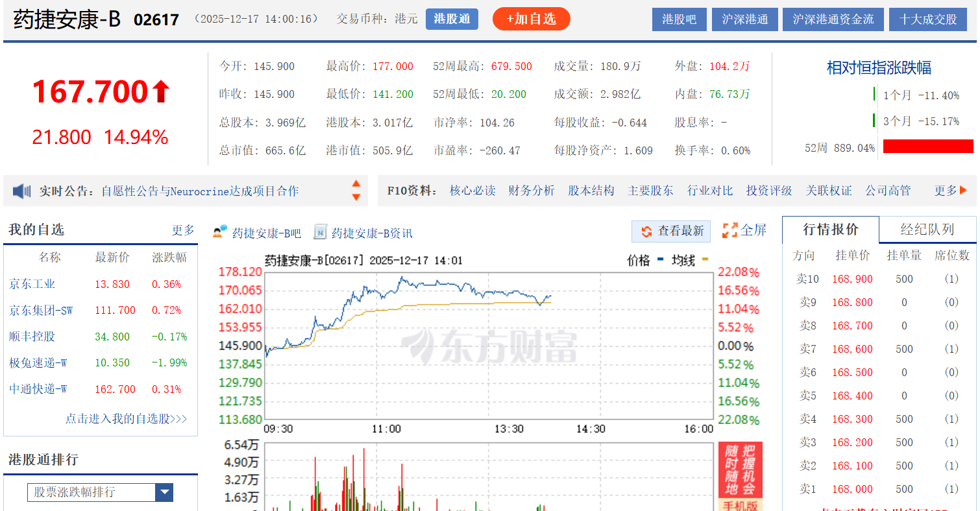Open the Neurocrine cooperation announcement
980x511 pixels.
[x=200, y=191]
